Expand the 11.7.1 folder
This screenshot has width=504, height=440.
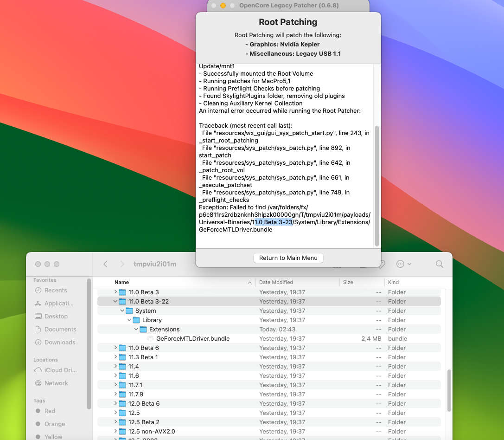(115, 385)
